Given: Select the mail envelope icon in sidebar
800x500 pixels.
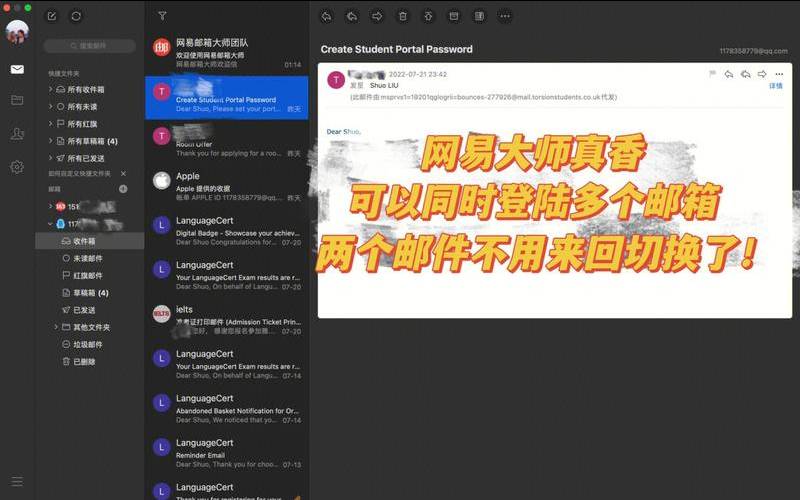Looking at the screenshot, I should click(17, 69).
